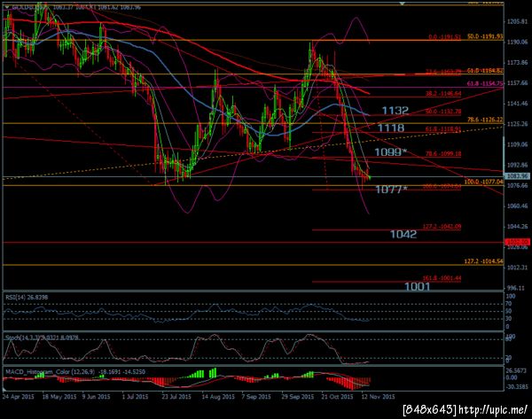This screenshot has width=532, height=419.
Task: Click price scale value 1205.81
Action: coord(518,21)
